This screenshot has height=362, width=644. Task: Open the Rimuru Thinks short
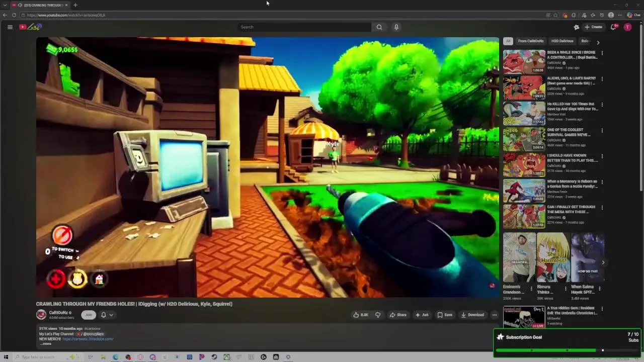553,257
